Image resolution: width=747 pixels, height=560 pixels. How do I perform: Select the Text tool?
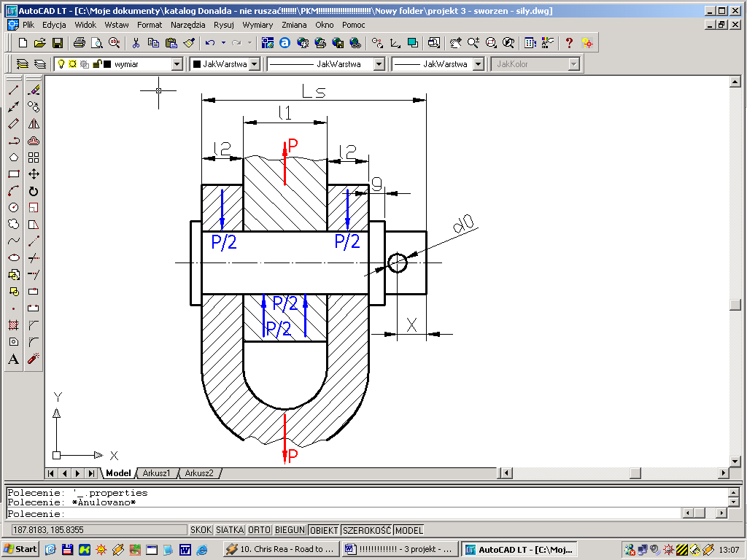click(13, 359)
